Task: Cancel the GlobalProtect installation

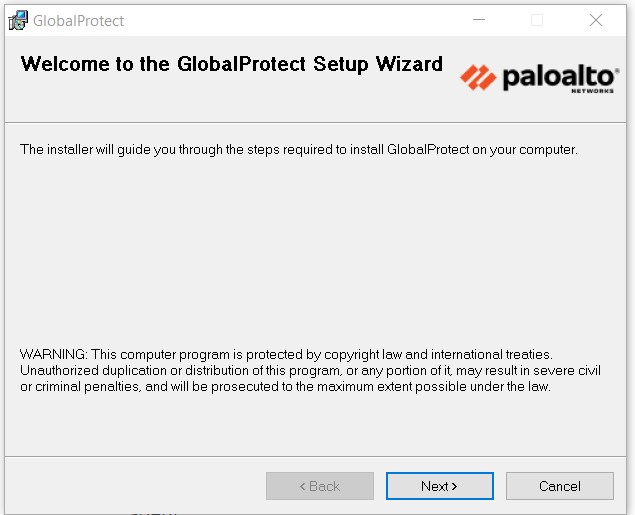Action: pyautogui.click(x=559, y=486)
